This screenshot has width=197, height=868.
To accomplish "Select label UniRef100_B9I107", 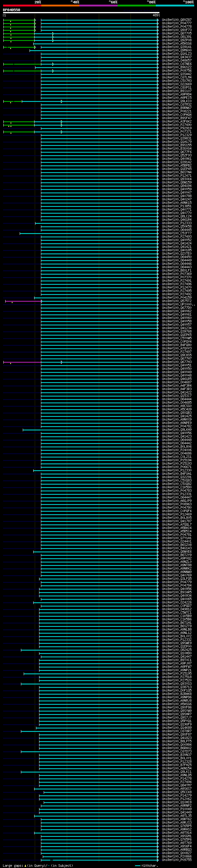I will [x=176, y=91].
